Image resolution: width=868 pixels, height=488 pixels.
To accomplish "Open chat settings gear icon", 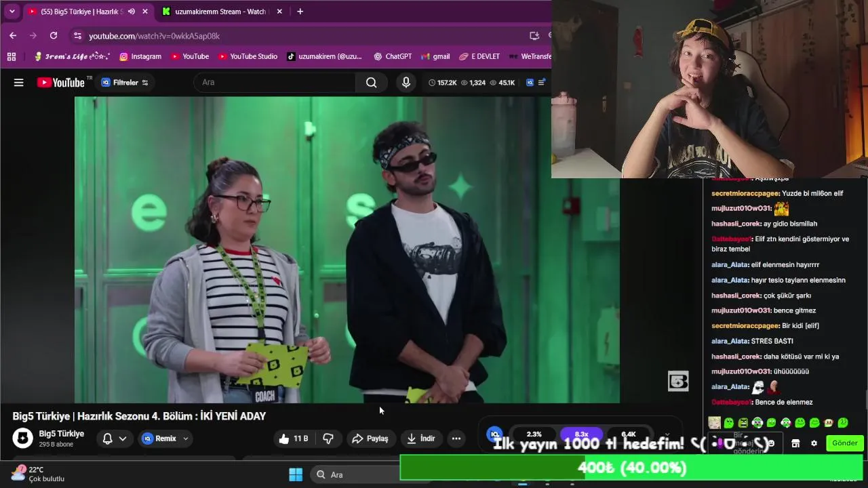I will point(814,443).
